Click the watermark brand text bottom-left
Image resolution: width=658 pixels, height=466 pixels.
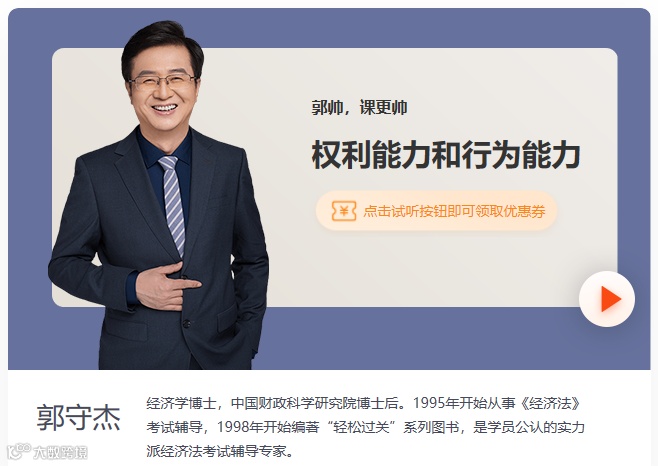[60, 453]
